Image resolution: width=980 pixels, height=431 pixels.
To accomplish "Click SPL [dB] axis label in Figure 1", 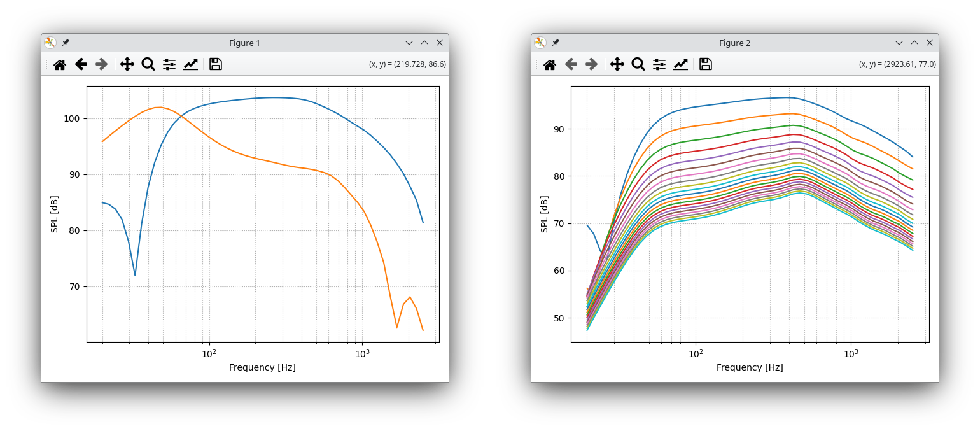I will coord(54,214).
